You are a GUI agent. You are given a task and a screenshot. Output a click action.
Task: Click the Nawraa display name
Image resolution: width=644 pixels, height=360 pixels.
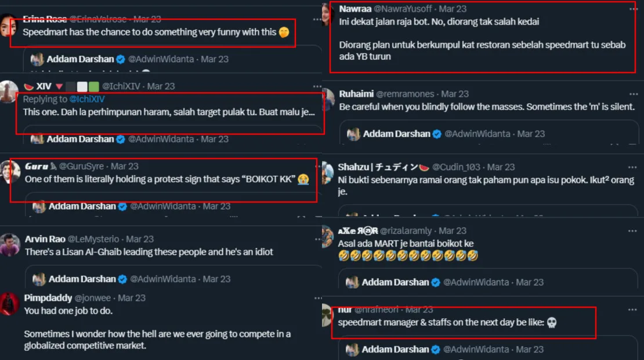coord(355,9)
